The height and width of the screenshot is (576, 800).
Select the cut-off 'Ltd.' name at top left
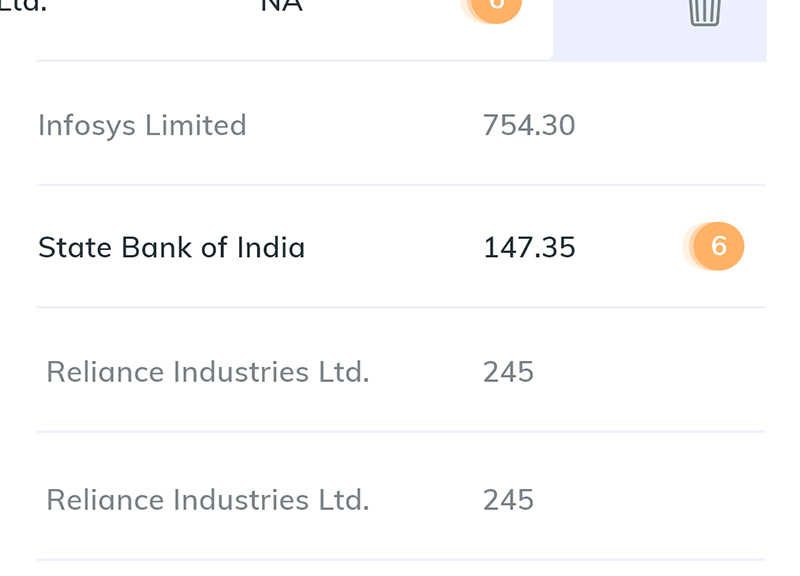pyautogui.click(x=23, y=6)
